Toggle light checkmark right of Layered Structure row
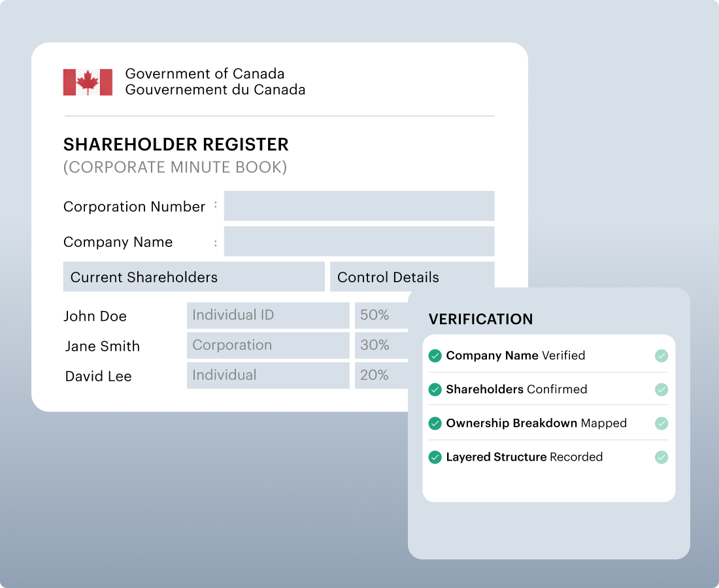The width and height of the screenshot is (719, 588). (x=661, y=457)
